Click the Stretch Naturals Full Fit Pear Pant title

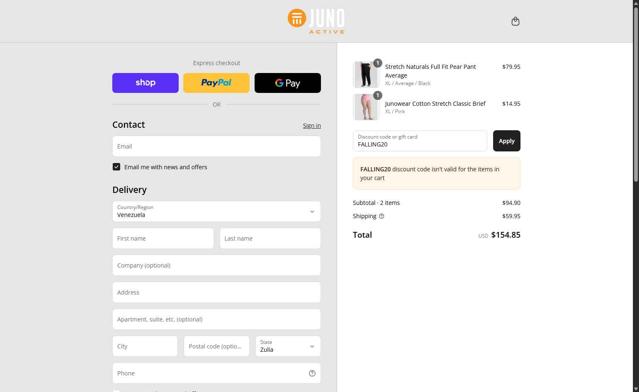tap(430, 71)
